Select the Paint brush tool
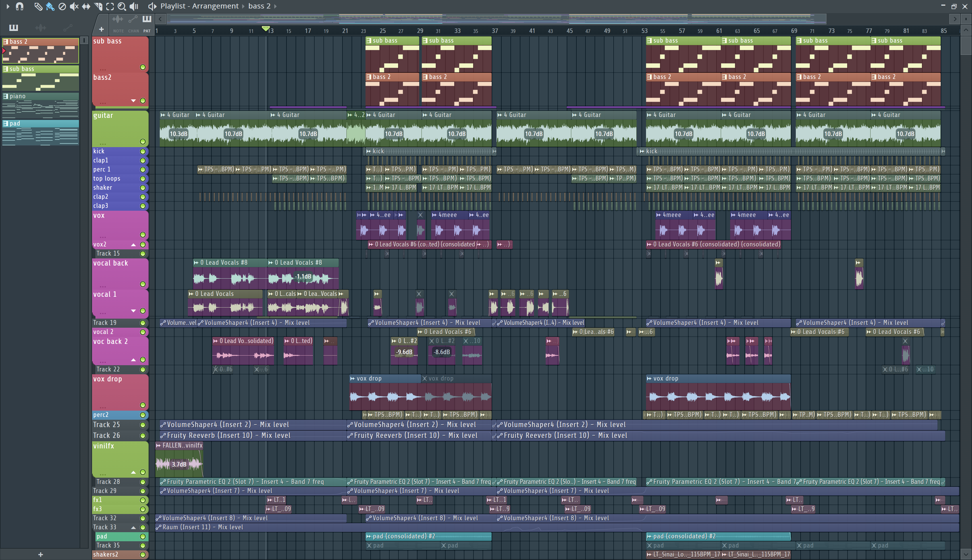The width and height of the screenshot is (972, 560). coord(50,6)
